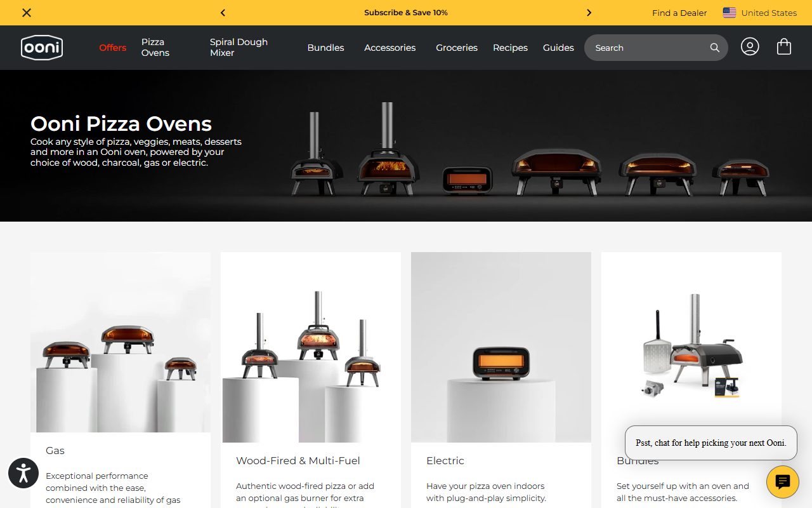812x508 pixels.
Task: Go to homepage via Ooni logo
Action: 42,48
